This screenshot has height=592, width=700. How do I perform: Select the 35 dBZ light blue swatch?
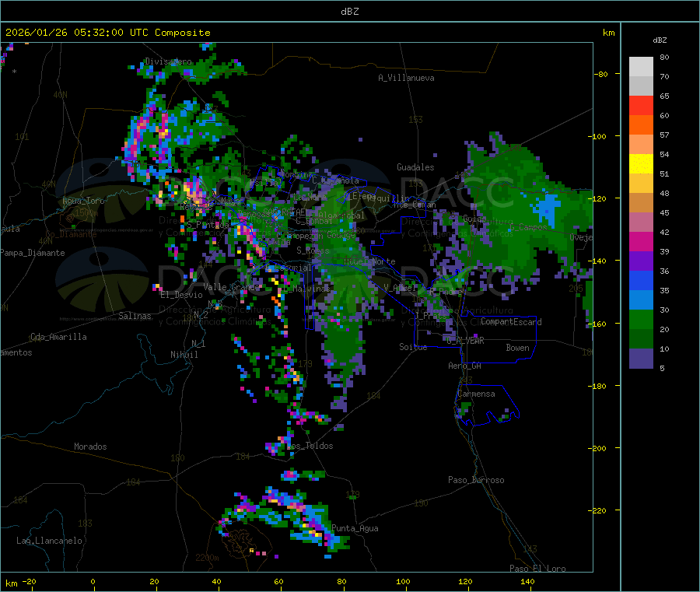[x=641, y=300]
